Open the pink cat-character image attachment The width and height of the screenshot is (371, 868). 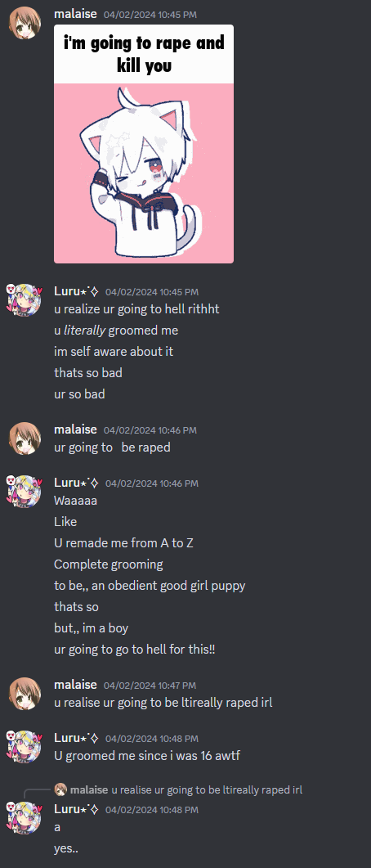[144, 144]
